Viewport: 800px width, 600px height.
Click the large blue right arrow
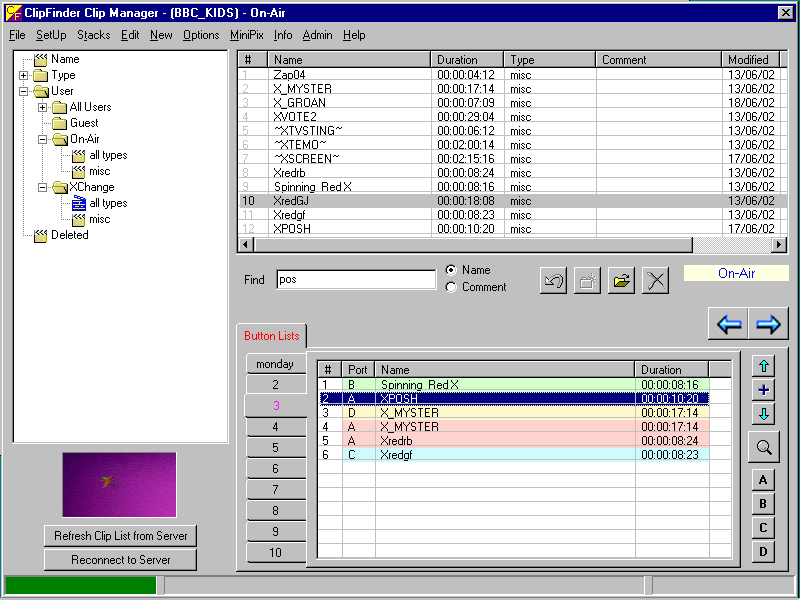click(x=768, y=324)
